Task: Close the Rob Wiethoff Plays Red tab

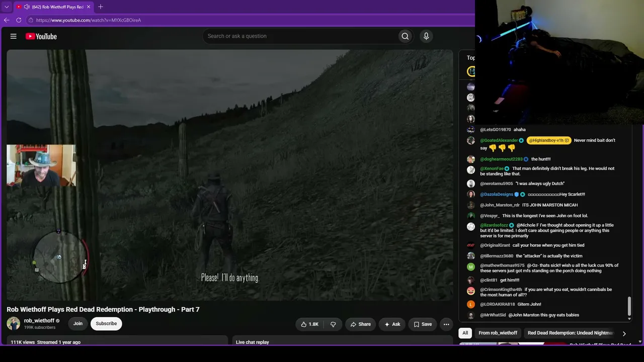Action: [x=89, y=7]
